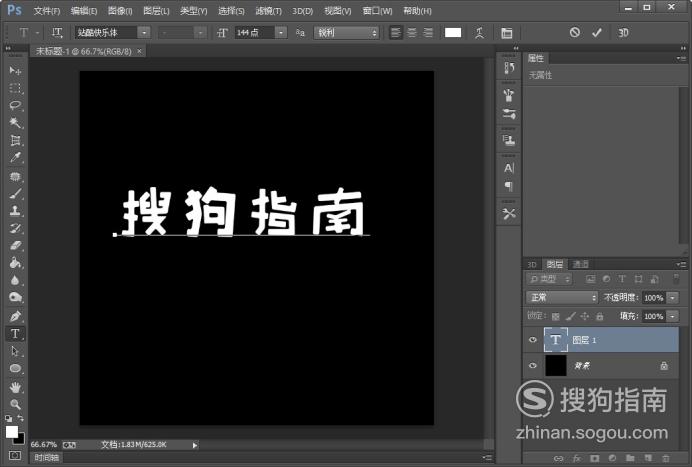The image size is (692, 467).
Task: Convert text to 3D
Action: pyautogui.click(x=623, y=33)
